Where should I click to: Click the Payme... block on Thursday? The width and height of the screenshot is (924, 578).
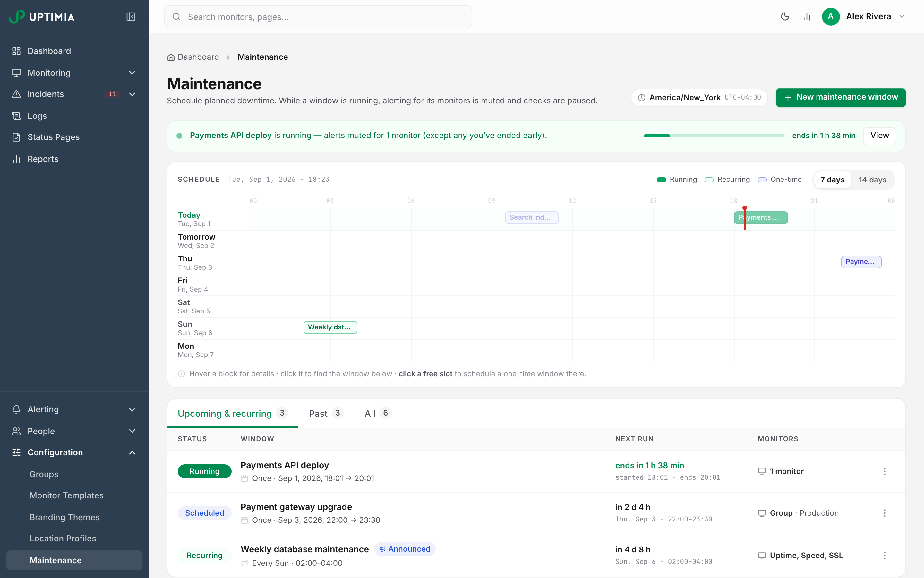(x=861, y=262)
